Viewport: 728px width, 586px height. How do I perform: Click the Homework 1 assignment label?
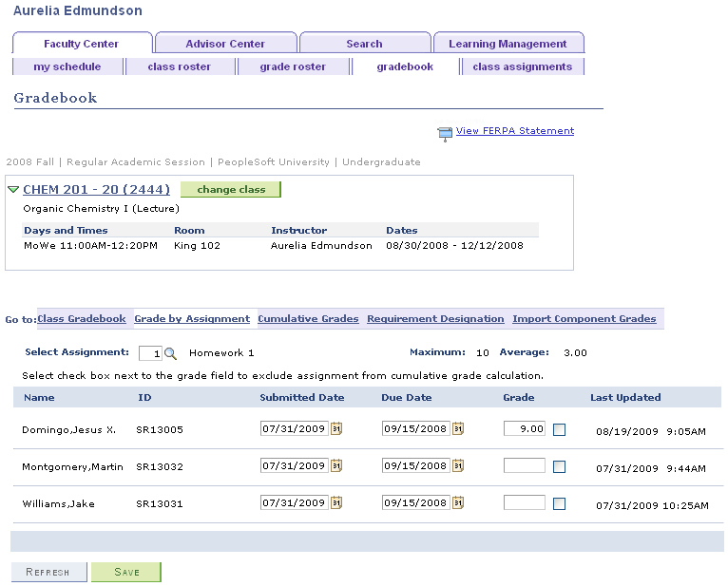pyautogui.click(x=221, y=353)
